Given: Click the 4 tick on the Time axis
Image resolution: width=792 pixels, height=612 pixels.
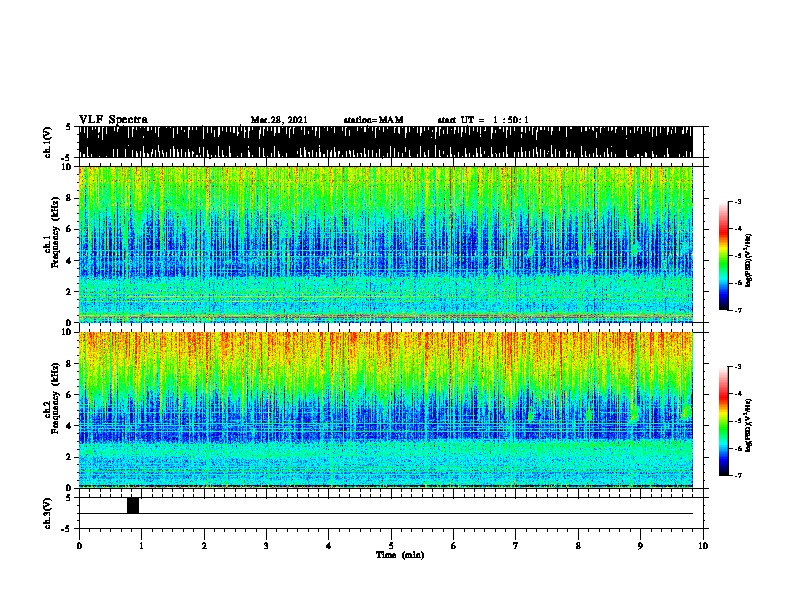Looking at the screenshot, I should tap(329, 546).
